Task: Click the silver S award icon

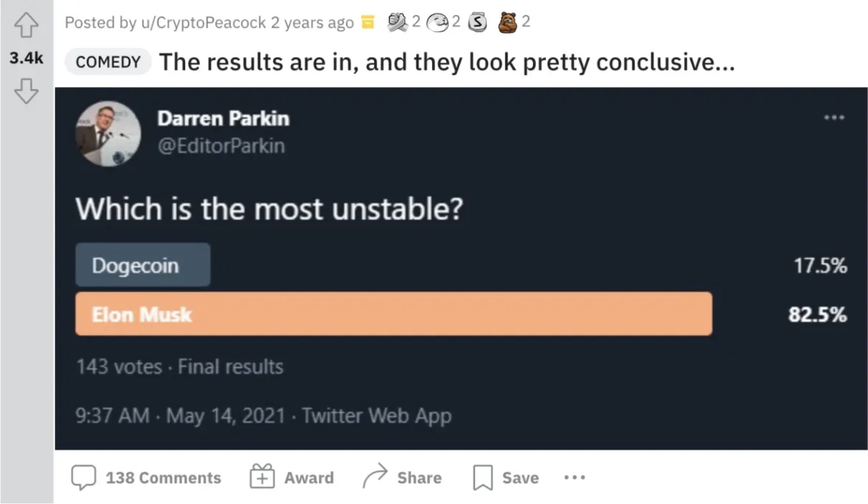Action: pyautogui.click(x=478, y=22)
